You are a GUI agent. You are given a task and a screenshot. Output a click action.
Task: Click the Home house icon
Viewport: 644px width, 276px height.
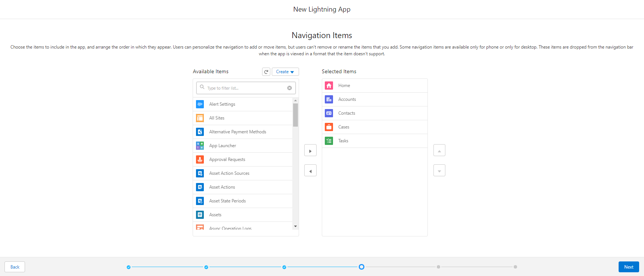[329, 86]
